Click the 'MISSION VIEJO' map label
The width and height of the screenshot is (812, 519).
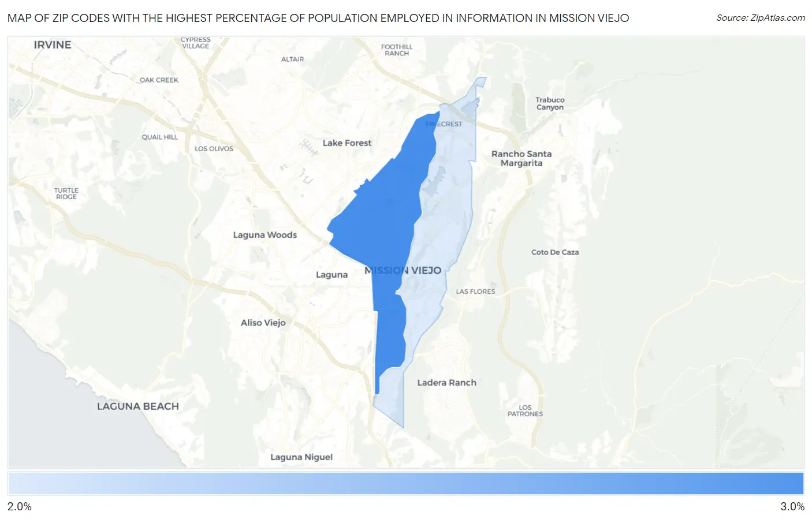click(x=403, y=270)
